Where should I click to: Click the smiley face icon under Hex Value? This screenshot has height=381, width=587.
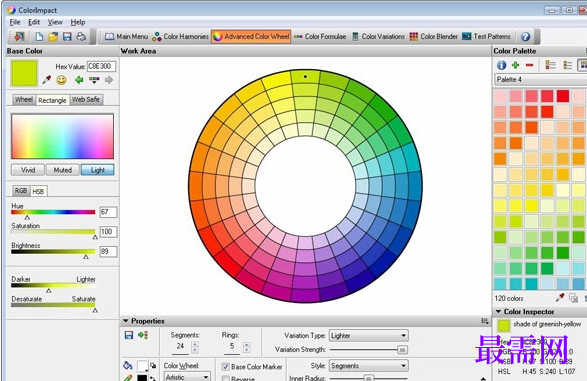(61, 80)
